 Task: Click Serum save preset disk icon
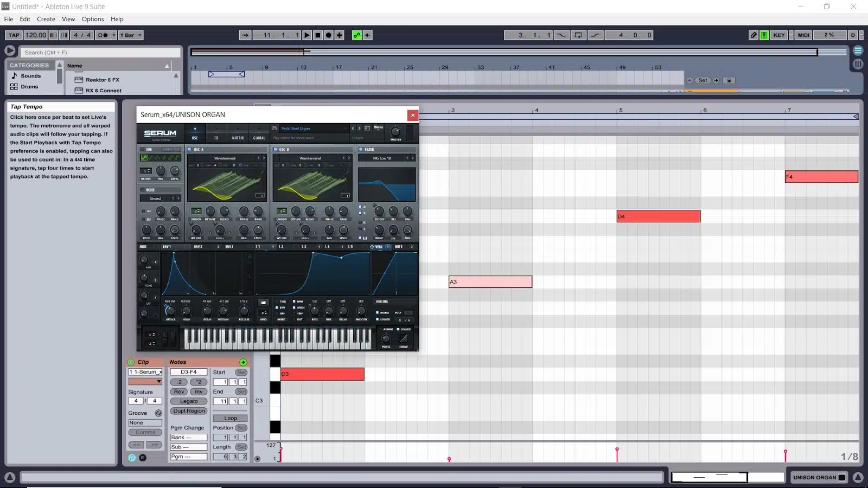pos(275,129)
